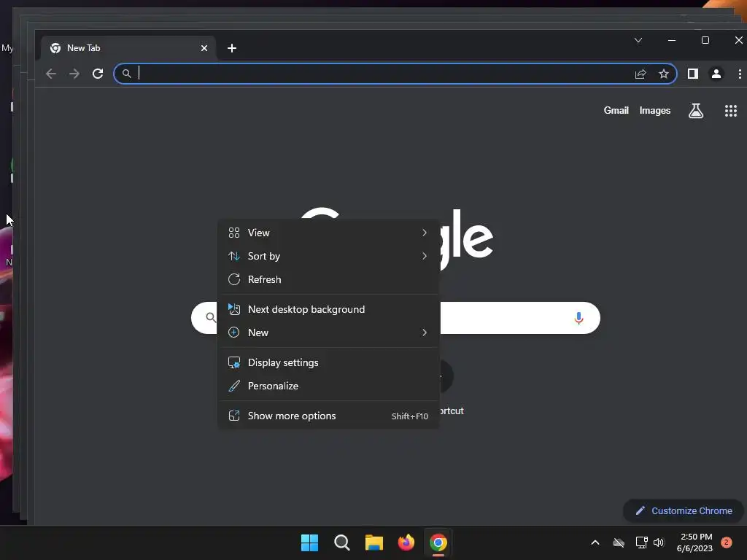Click Customize Chrome button

(x=683, y=511)
